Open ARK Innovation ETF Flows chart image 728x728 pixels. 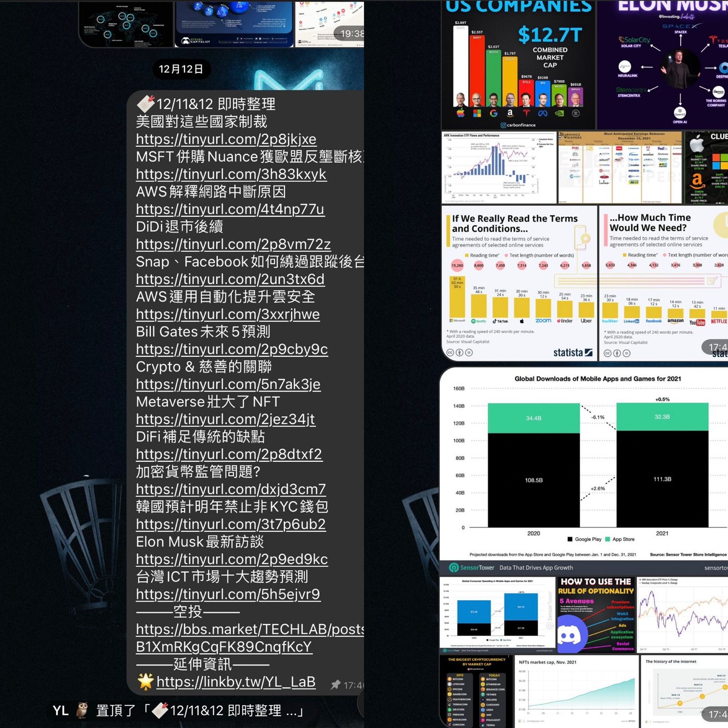point(499,167)
